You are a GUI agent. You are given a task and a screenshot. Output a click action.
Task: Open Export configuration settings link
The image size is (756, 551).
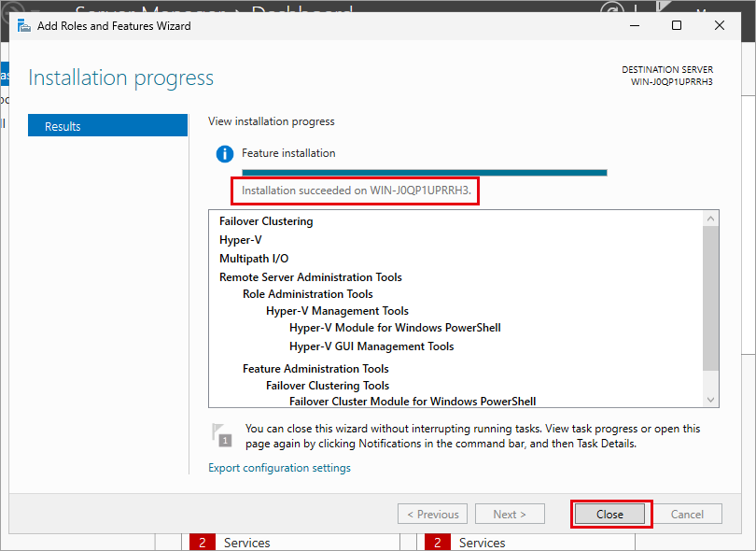point(279,468)
